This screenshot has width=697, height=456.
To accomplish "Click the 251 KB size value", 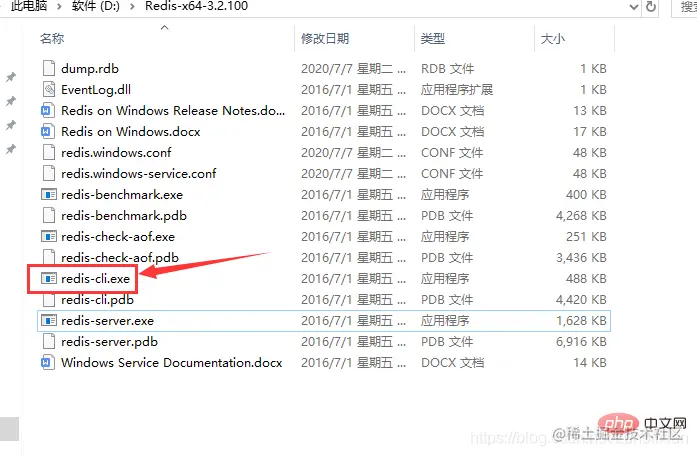I will (586, 236).
